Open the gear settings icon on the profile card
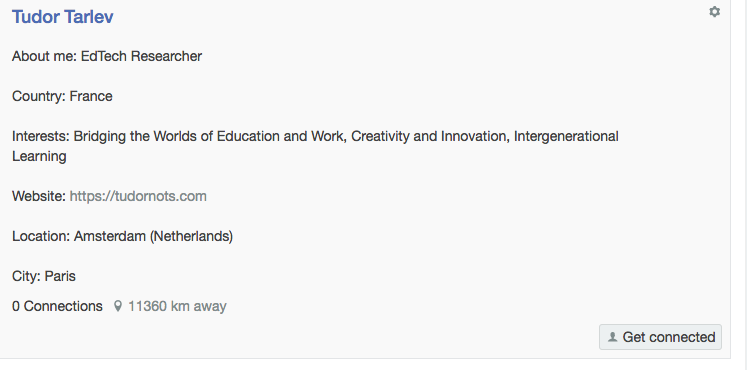Viewport: 747px width, 370px height. tap(714, 12)
